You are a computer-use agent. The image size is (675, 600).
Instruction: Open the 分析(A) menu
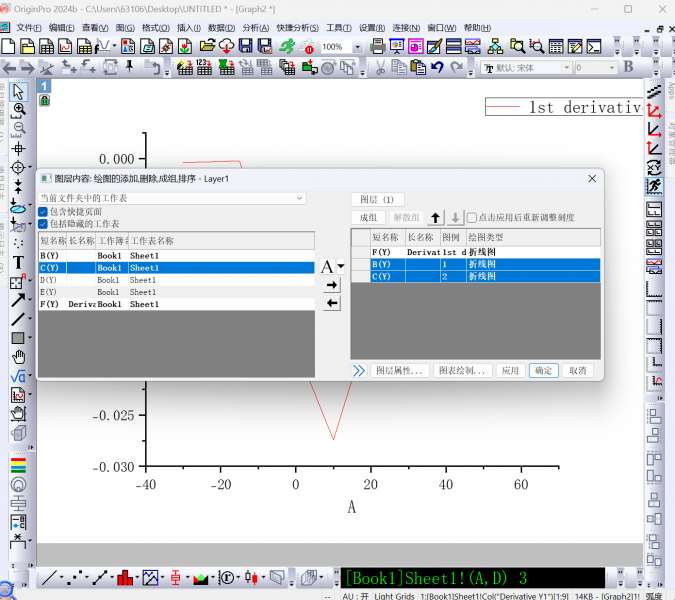pyautogui.click(x=256, y=28)
